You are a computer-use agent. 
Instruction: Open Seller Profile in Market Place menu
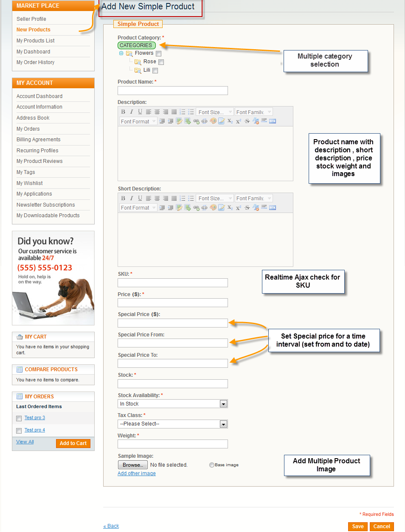pyautogui.click(x=31, y=19)
